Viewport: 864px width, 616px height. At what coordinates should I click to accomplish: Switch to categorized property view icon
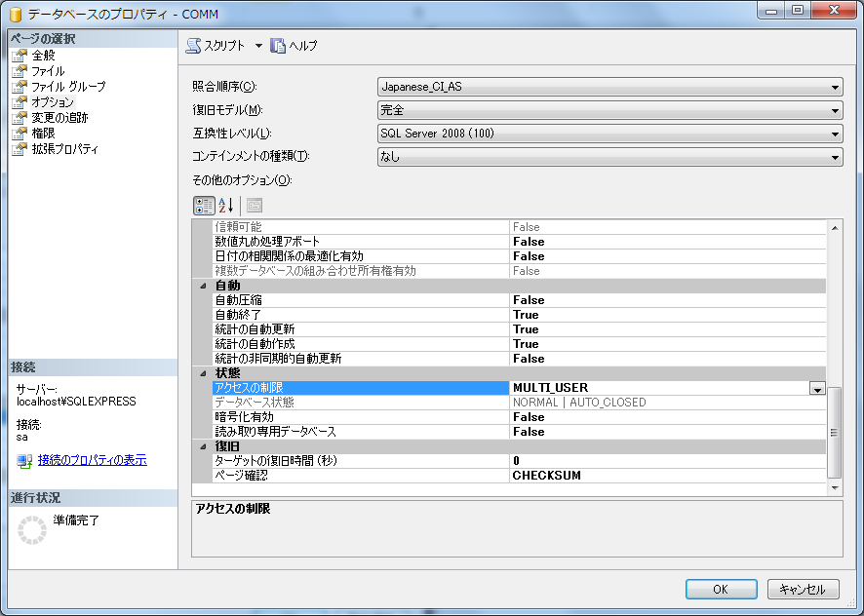pyautogui.click(x=204, y=206)
